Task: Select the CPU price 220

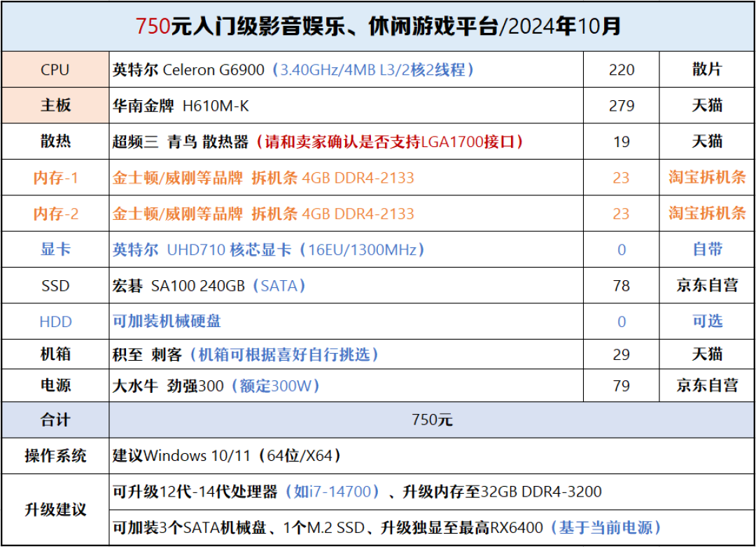Action: click(621, 70)
